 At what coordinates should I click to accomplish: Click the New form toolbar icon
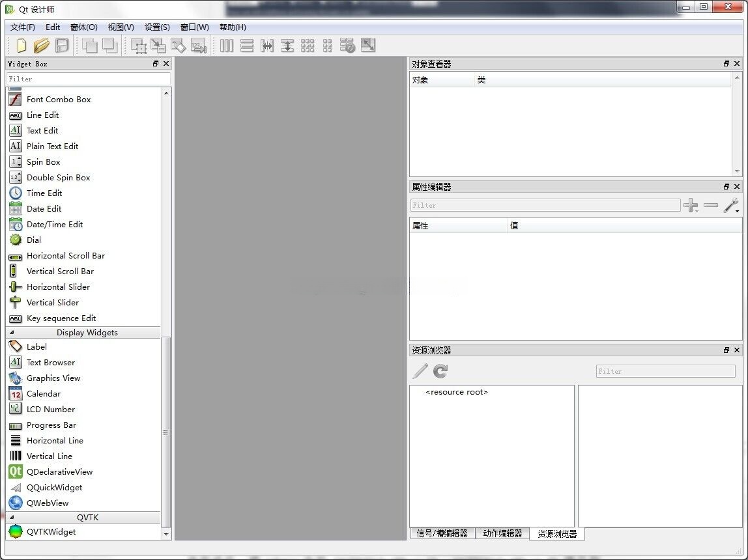(x=21, y=46)
